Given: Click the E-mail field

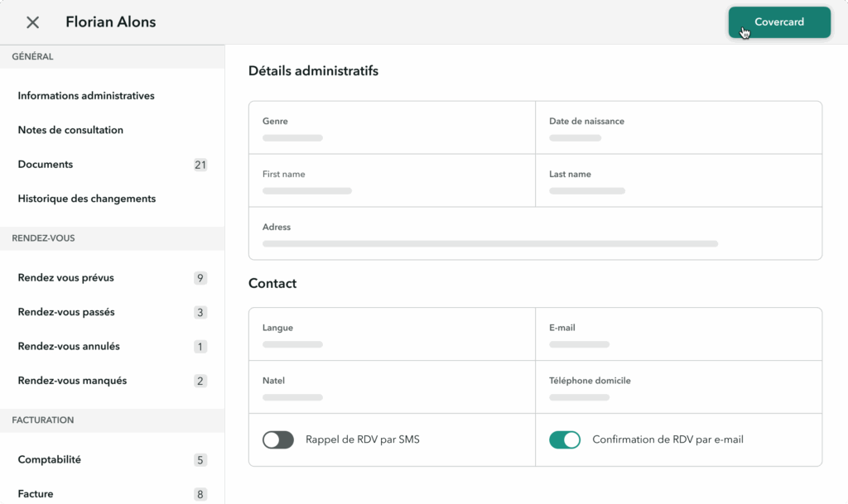Looking at the screenshot, I should click(679, 334).
